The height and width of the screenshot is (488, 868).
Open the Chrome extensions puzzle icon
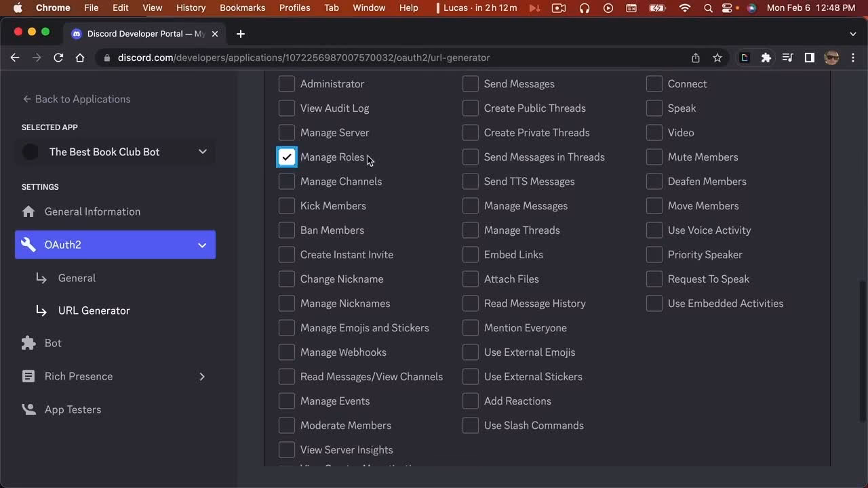point(766,58)
